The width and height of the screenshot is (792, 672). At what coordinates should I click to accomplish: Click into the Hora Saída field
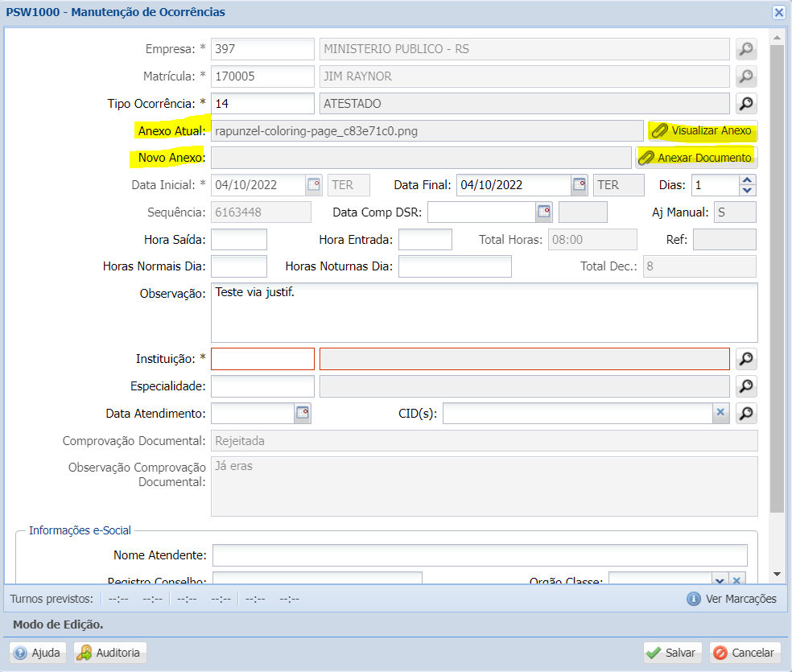pyautogui.click(x=239, y=239)
